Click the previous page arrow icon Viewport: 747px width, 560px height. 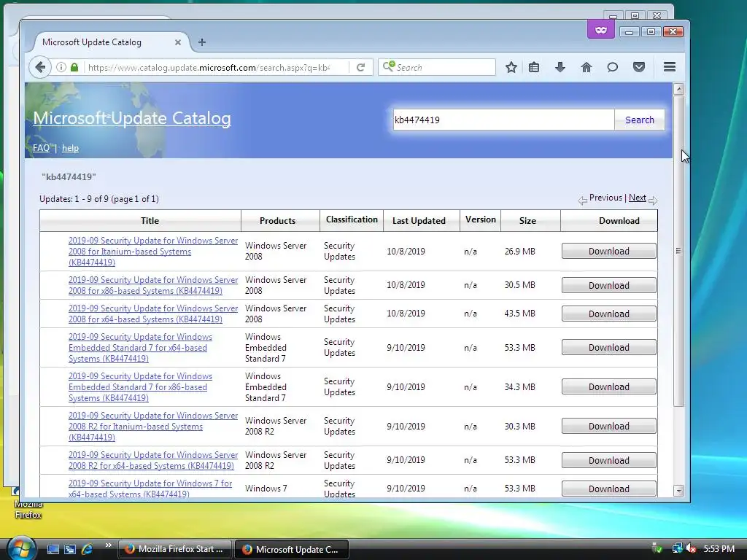(582, 201)
